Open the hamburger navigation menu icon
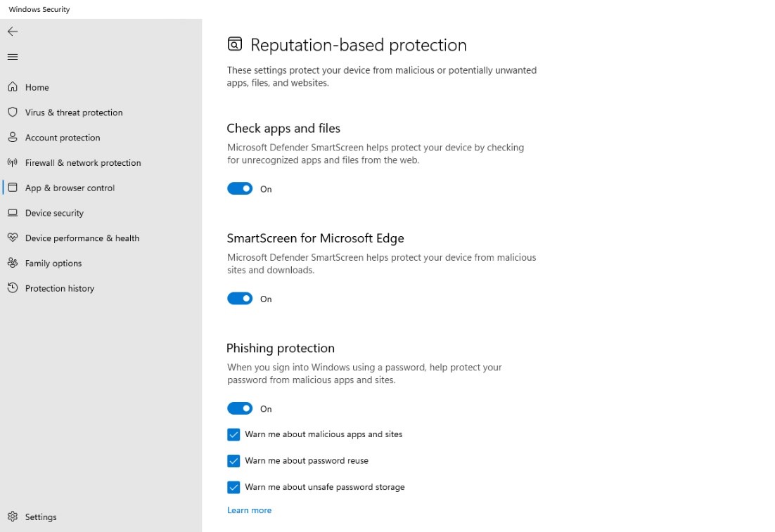The image size is (775, 532). [x=13, y=58]
